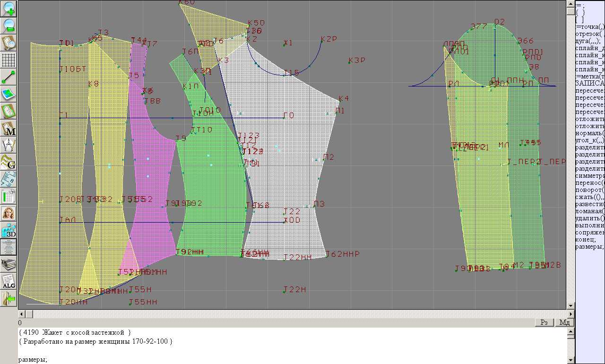Click the zoom out magnifier icon
Image resolution: width=605 pixels, height=364 pixels.
pos(9,26)
